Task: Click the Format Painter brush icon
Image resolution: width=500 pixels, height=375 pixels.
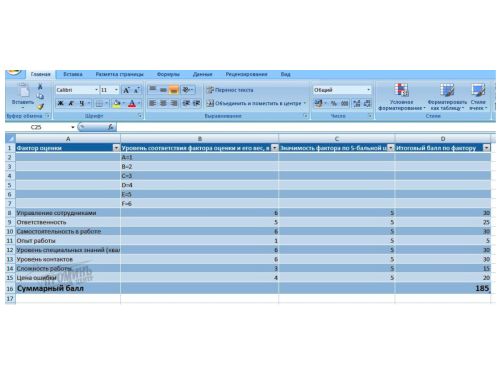Action: tap(40, 106)
